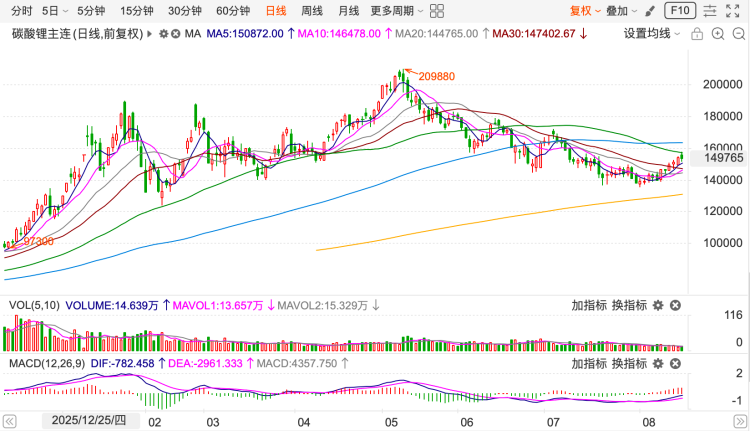
Task: Click the 05 month label on time axis
Action: pyautogui.click(x=391, y=422)
